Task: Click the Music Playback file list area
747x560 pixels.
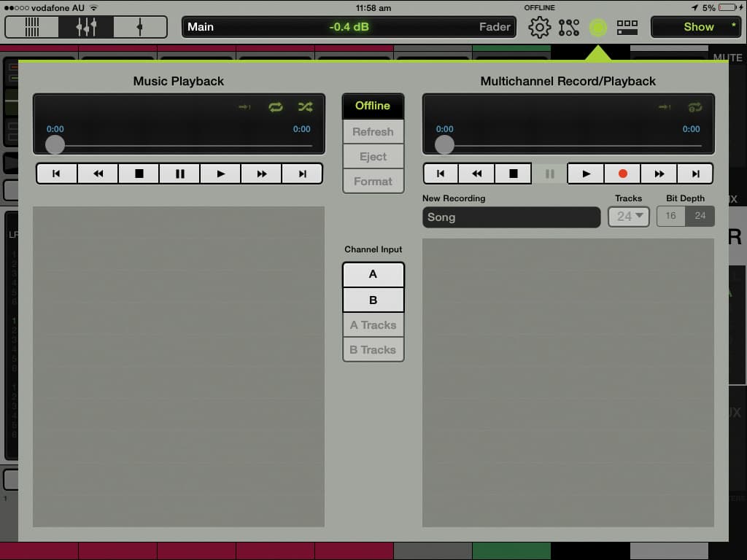Action: [x=179, y=366]
